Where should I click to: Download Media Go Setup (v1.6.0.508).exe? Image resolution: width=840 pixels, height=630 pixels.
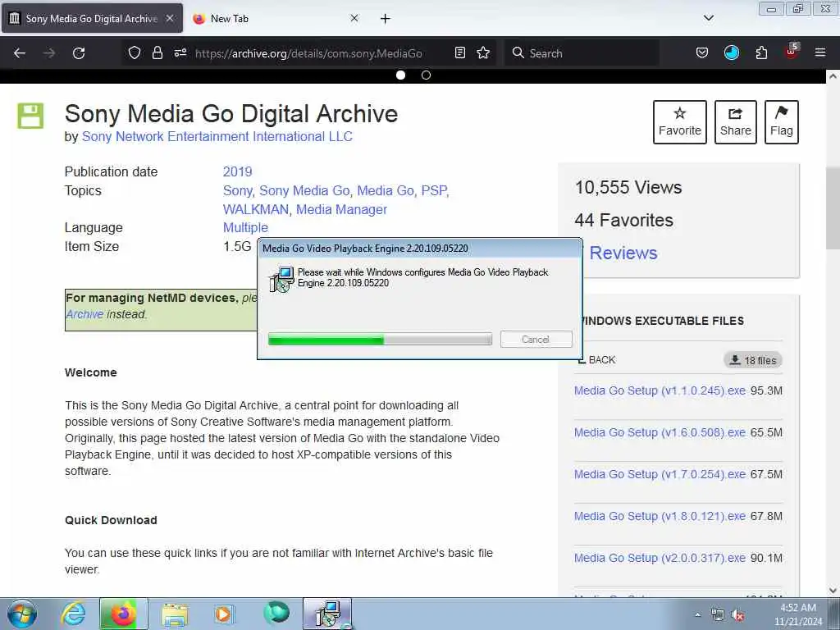[660, 432]
